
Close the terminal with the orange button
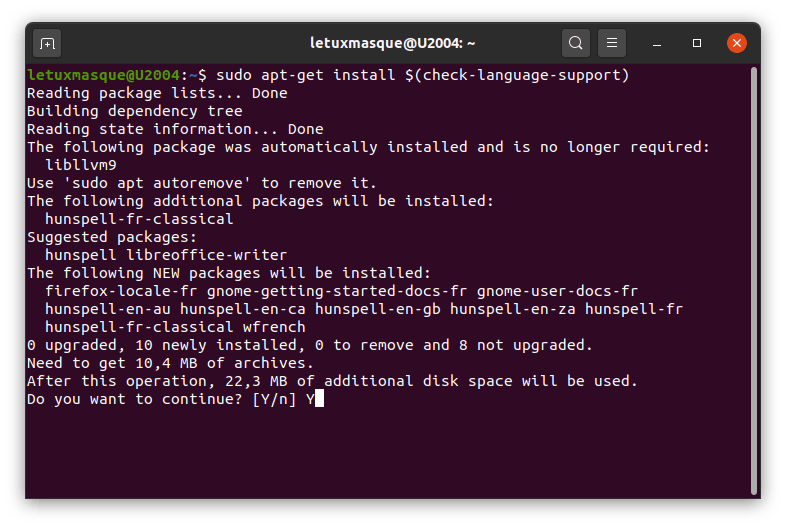[x=736, y=43]
